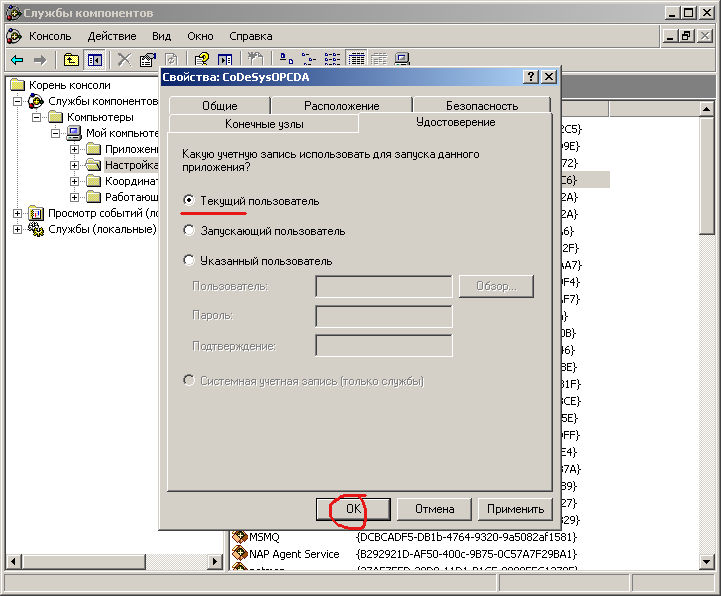This screenshot has height=596, width=721.
Task: Open the 'Действие' menu
Action: point(112,36)
